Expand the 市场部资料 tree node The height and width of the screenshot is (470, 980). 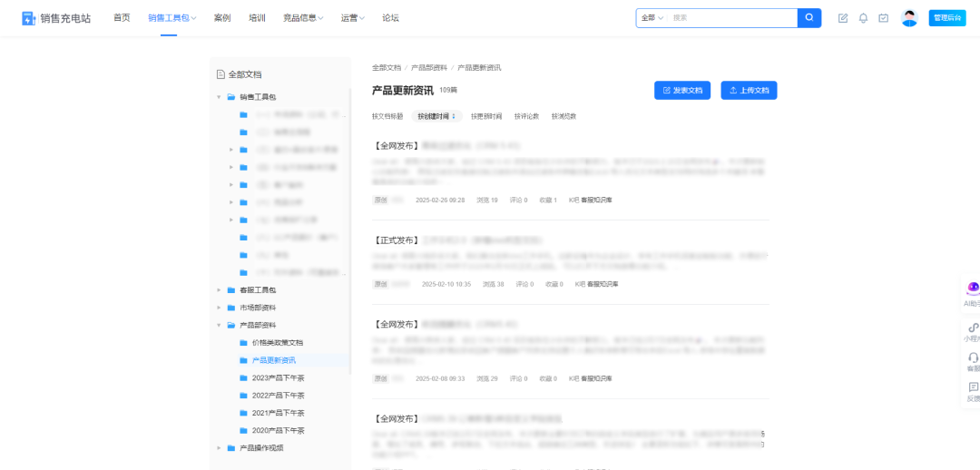[x=219, y=308]
